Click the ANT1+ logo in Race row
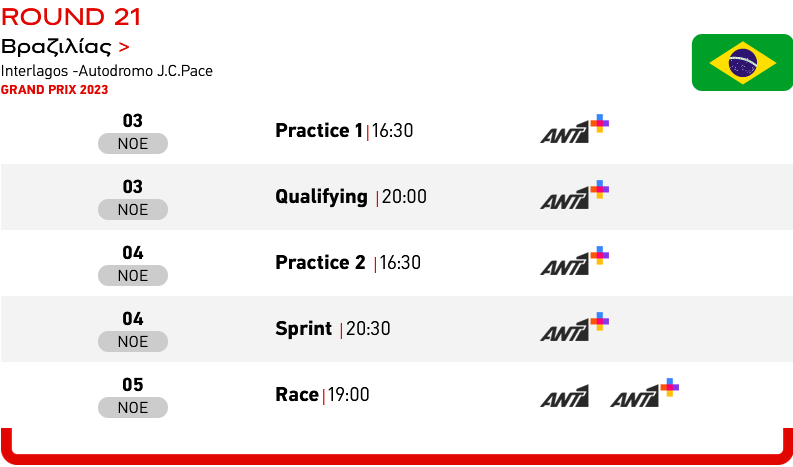Image resolution: width=793 pixels, height=467 pixels. point(645,393)
